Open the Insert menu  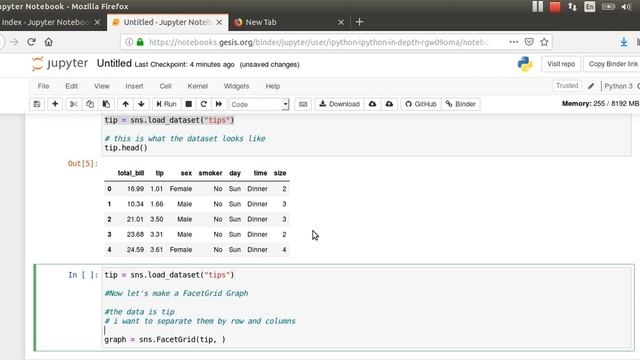[134, 86]
